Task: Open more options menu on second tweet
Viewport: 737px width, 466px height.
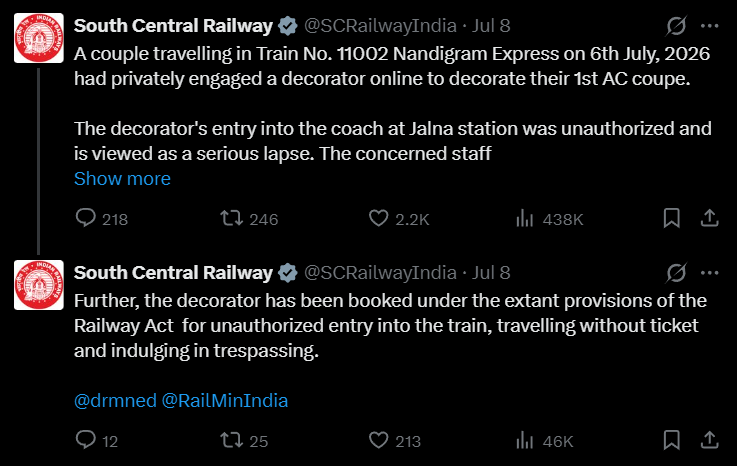Action: (x=709, y=273)
